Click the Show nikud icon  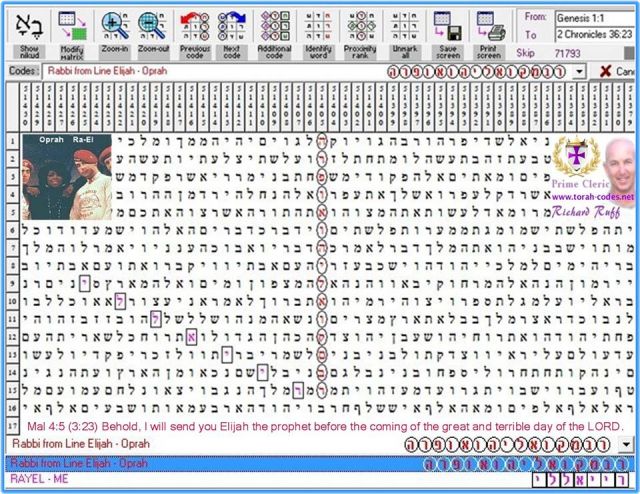29,26
